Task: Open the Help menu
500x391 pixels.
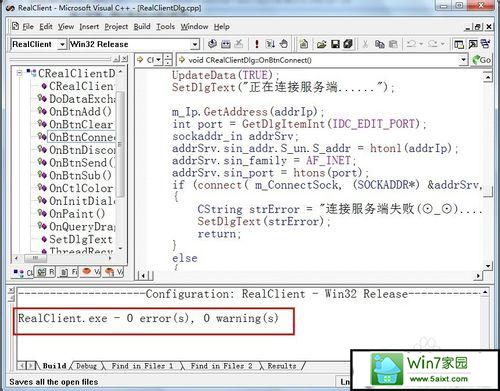Action: [222, 27]
